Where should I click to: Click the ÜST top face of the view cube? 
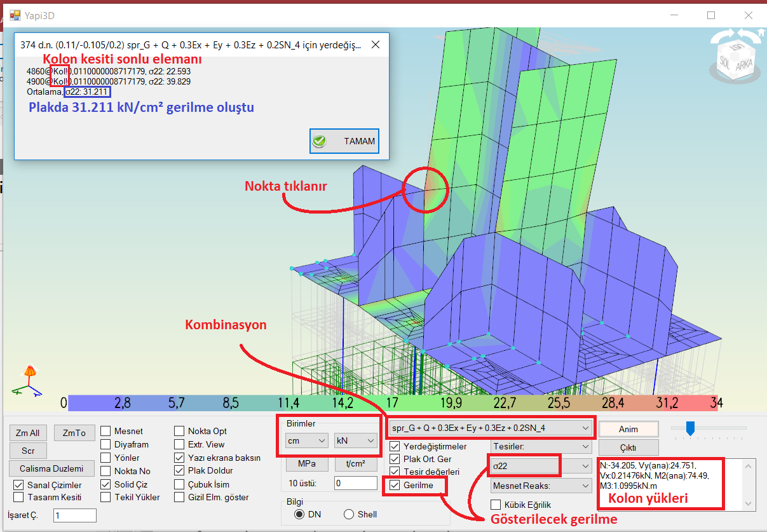(737, 48)
